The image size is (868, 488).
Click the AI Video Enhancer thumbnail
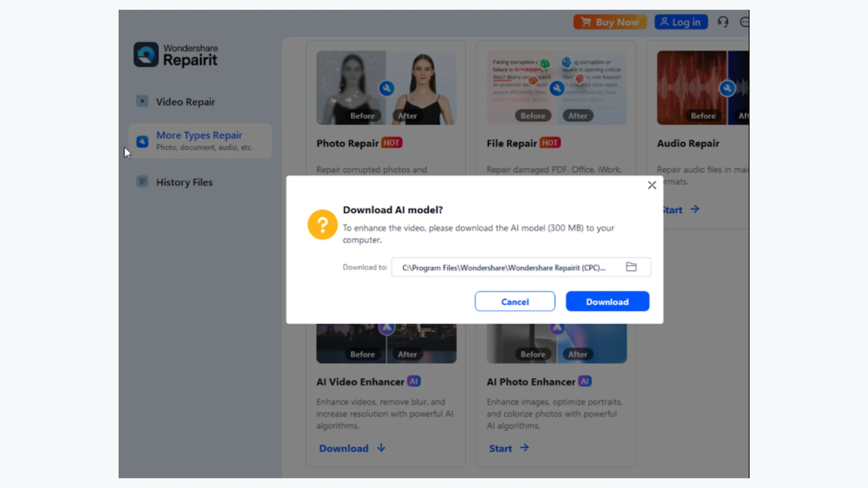(386, 344)
